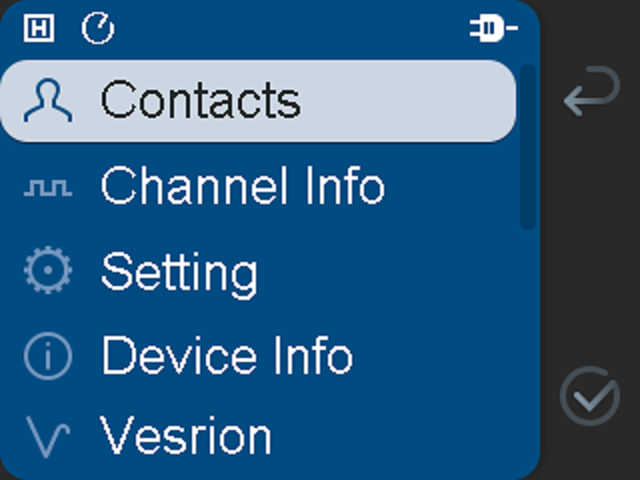Click the gauge icon in status bar

(x=98, y=29)
